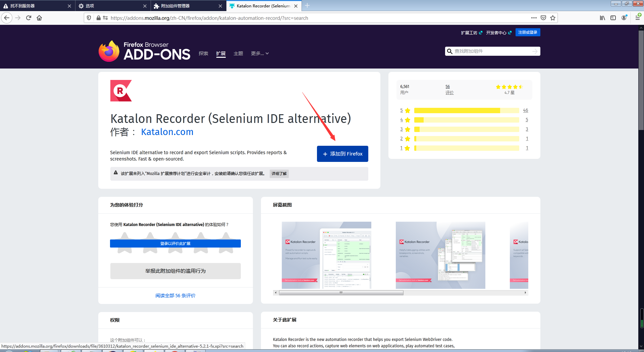This screenshot has height=352, width=644.
Task: Submit the add-on search arrow
Action: [x=535, y=51]
